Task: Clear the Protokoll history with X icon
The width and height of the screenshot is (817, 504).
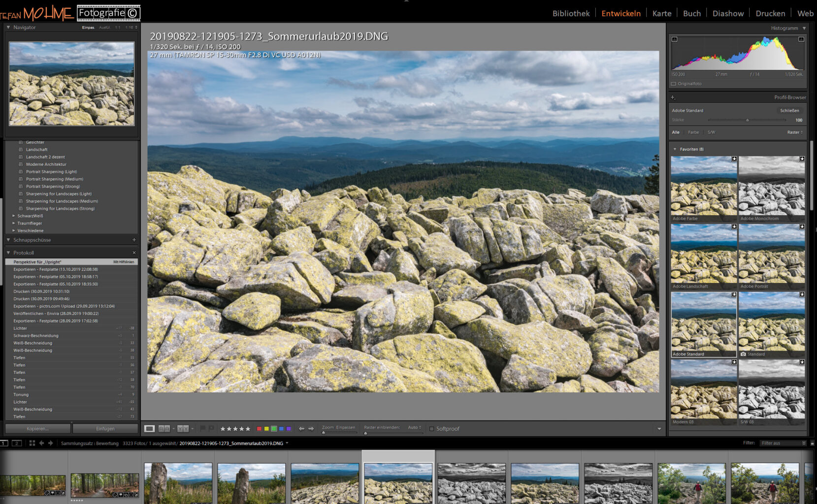Action: 134,253
